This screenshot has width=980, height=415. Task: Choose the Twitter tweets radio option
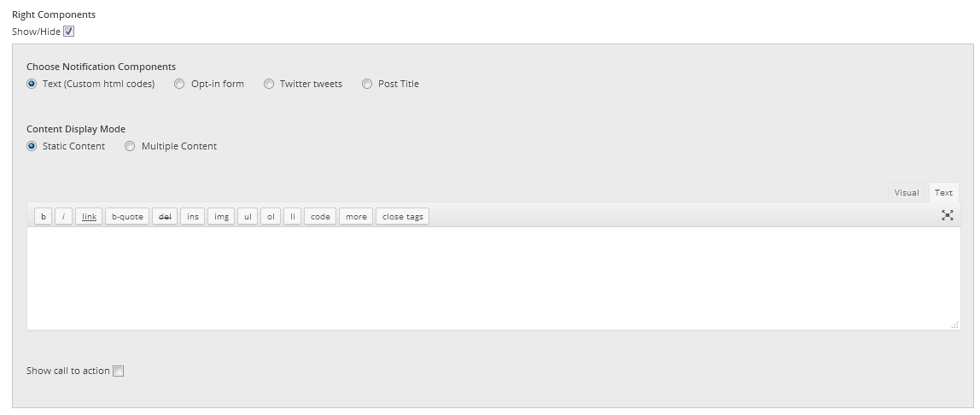(x=269, y=84)
